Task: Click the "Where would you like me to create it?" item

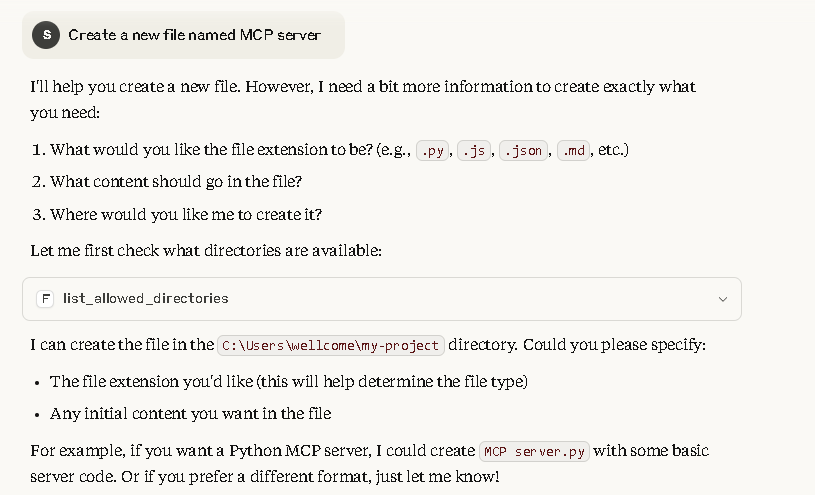Action: coord(186,215)
